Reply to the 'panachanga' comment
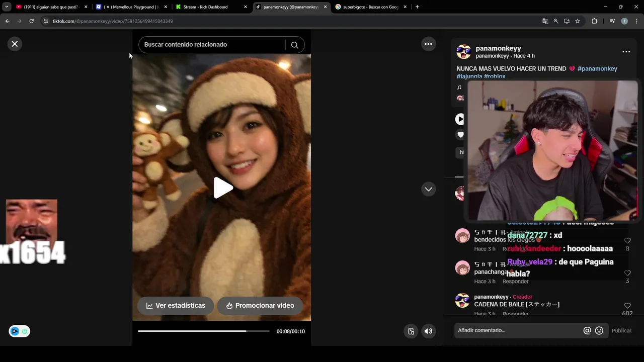644x362 pixels. click(x=515, y=282)
